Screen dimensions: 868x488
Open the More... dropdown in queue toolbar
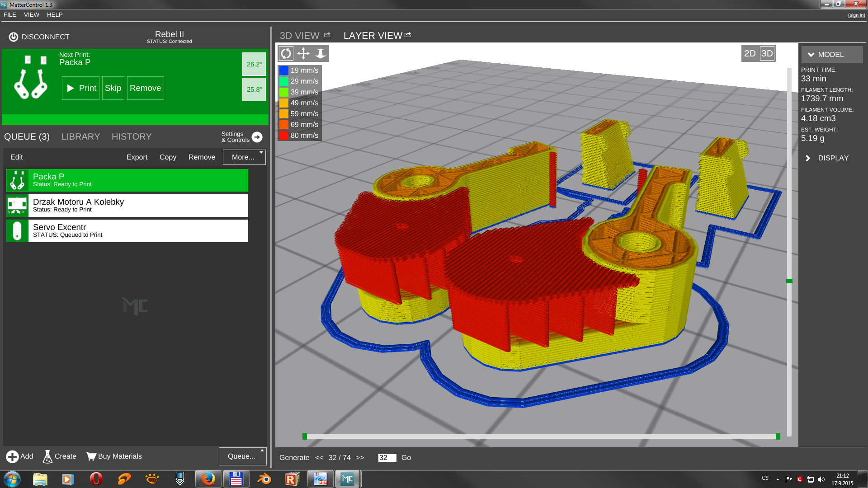tap(244, 157)
